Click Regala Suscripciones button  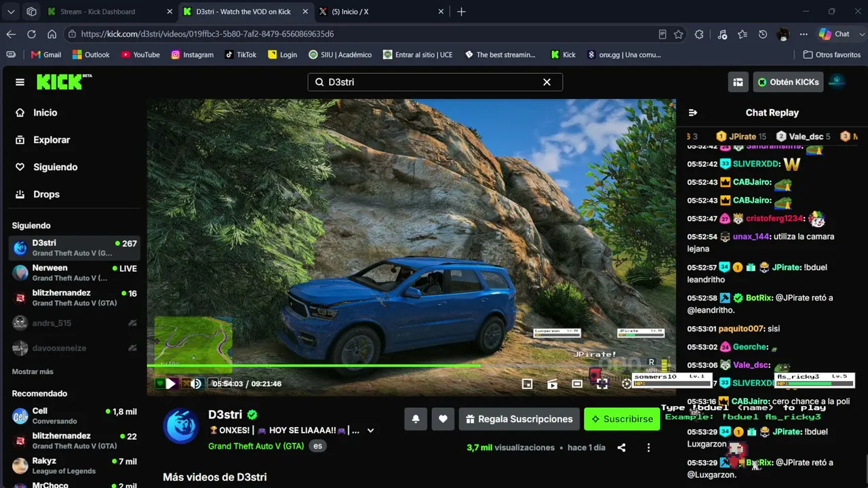point(519,419)
